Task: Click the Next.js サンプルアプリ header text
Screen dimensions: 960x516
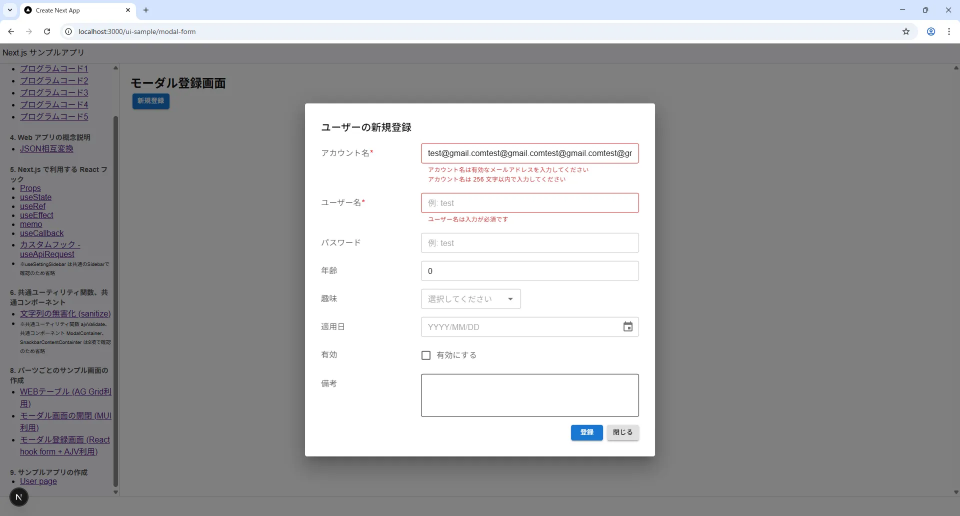Action: [x=43, y=53]
